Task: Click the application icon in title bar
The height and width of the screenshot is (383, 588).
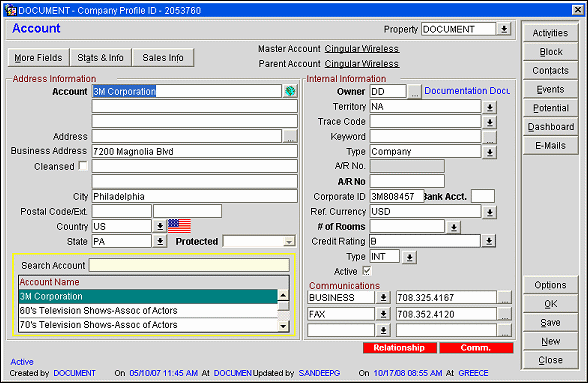Action: pos(11,10)
